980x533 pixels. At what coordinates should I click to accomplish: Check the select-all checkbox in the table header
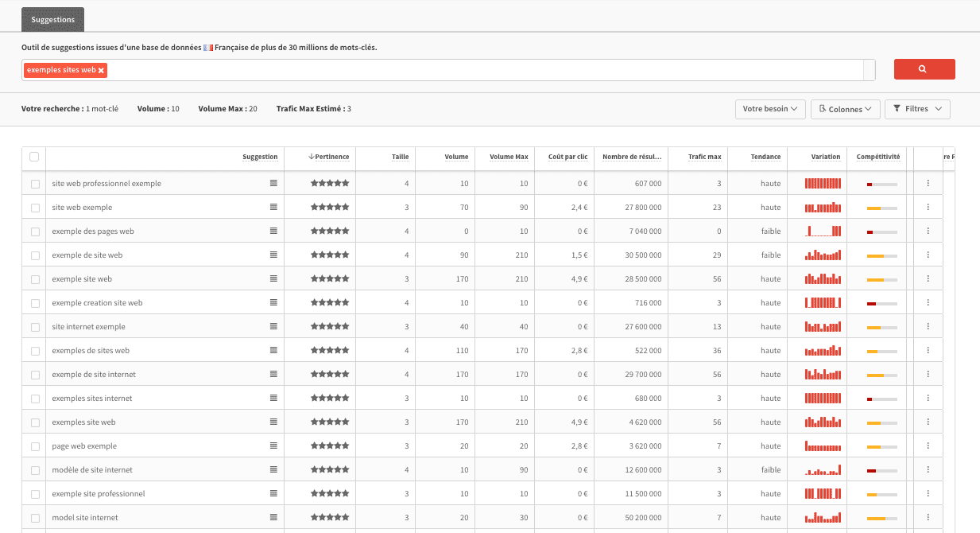tap(33, 157)
